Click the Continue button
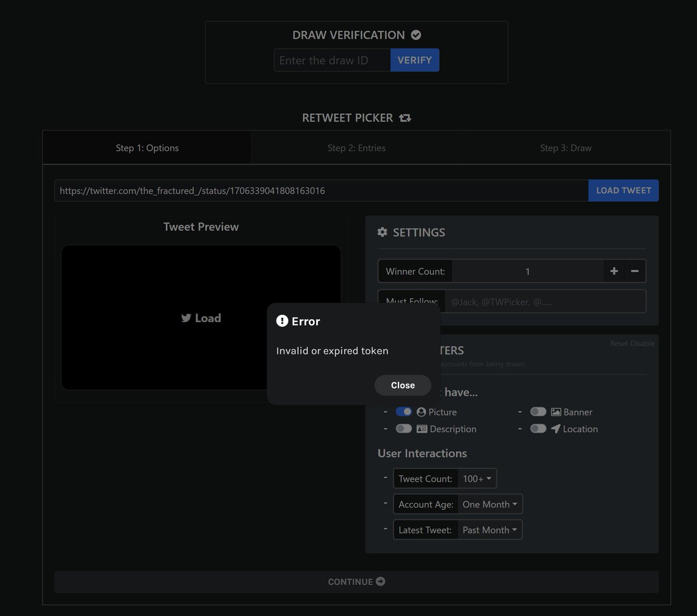697x616 pixels. (357, 582)
